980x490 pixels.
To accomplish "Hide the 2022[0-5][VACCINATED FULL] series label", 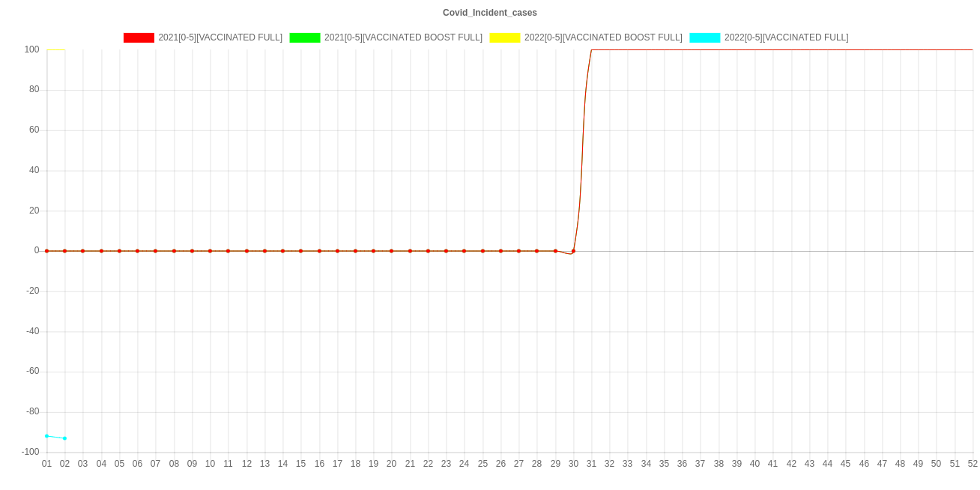I will (x=786, y=37).
